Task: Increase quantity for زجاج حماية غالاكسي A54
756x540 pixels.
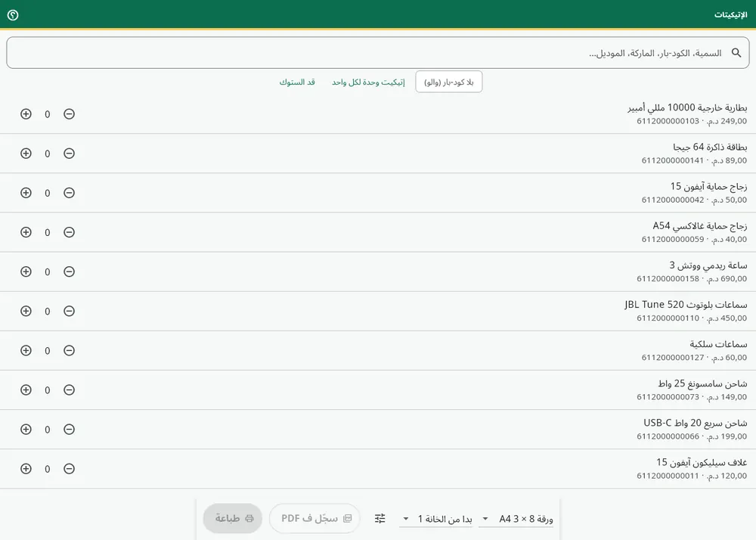Action: pyautogui.click(x=26, y=232)
